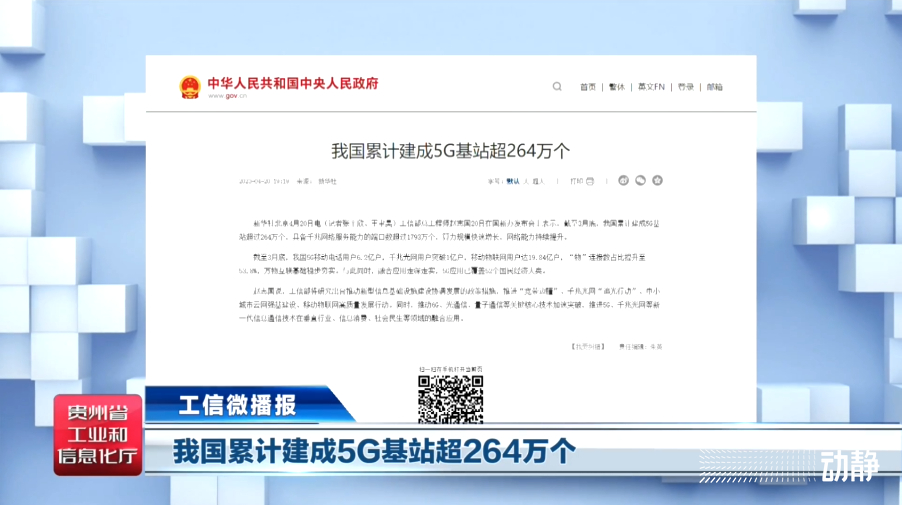
Task: Open 英文EN version from navigation
Action: (651, 87)
